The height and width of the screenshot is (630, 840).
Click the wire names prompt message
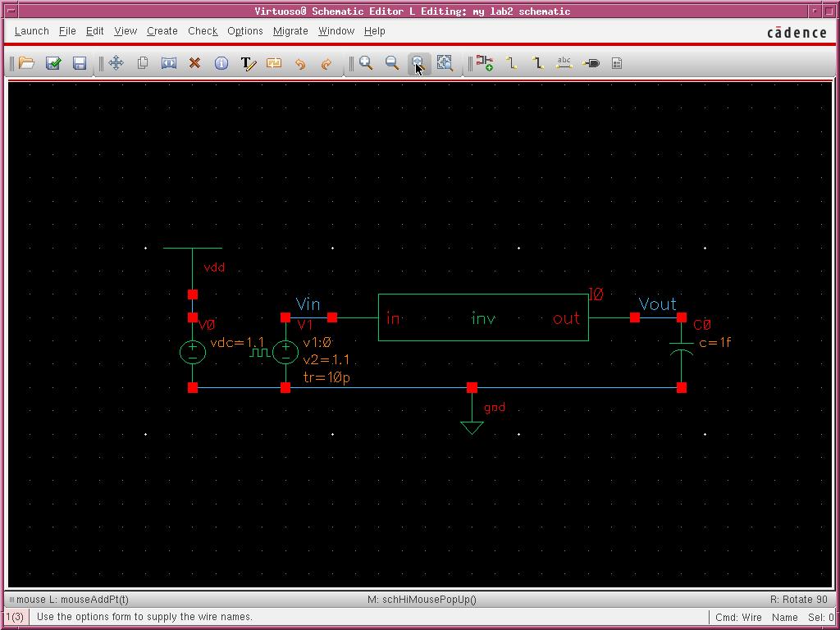pyautogui.click(x=144, y=617)
